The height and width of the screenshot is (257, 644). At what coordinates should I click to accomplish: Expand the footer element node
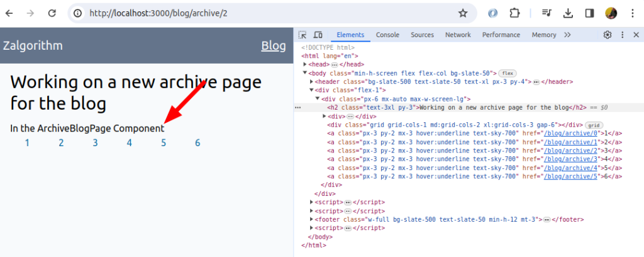pos(311,219)
